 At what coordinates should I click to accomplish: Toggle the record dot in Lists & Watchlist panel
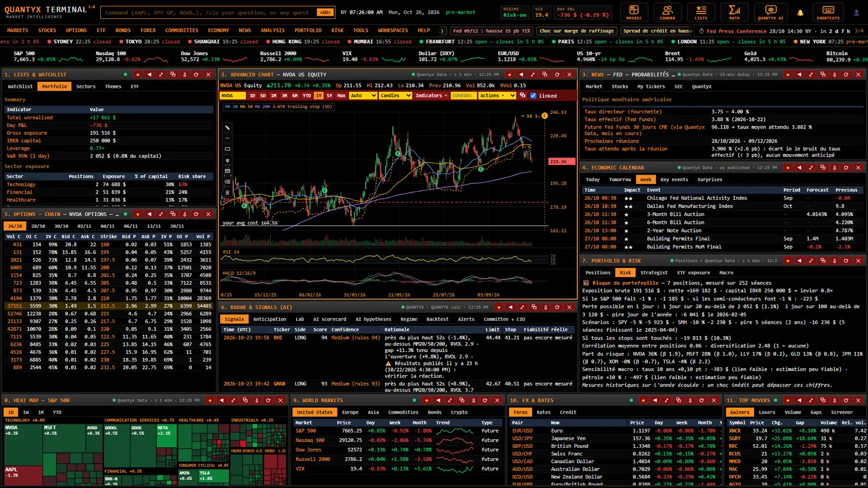point(137,74)
